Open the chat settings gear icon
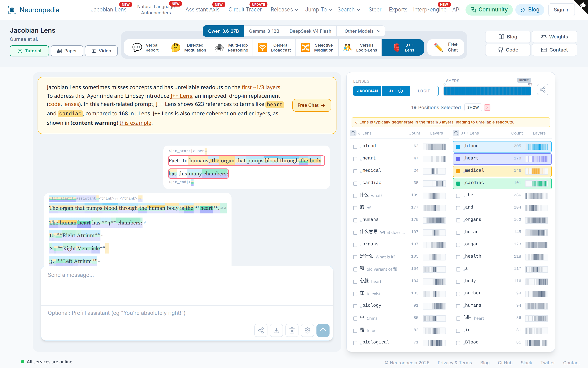The height and width of the screenshot is (368, 588). (x=307, y=330)
